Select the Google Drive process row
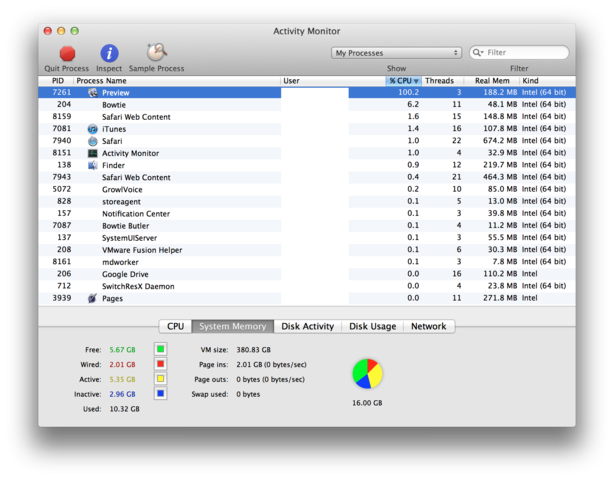 tap(307, 274)
